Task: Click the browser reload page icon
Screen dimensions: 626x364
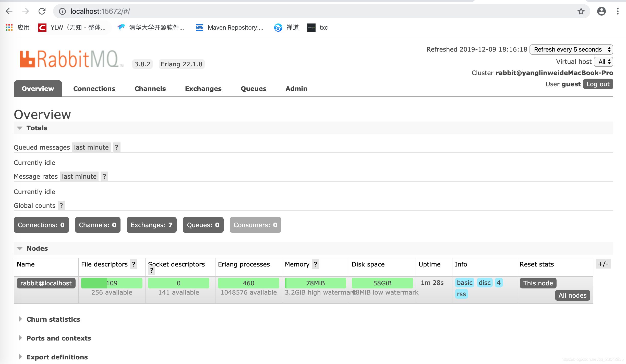Action: point(42,11)
